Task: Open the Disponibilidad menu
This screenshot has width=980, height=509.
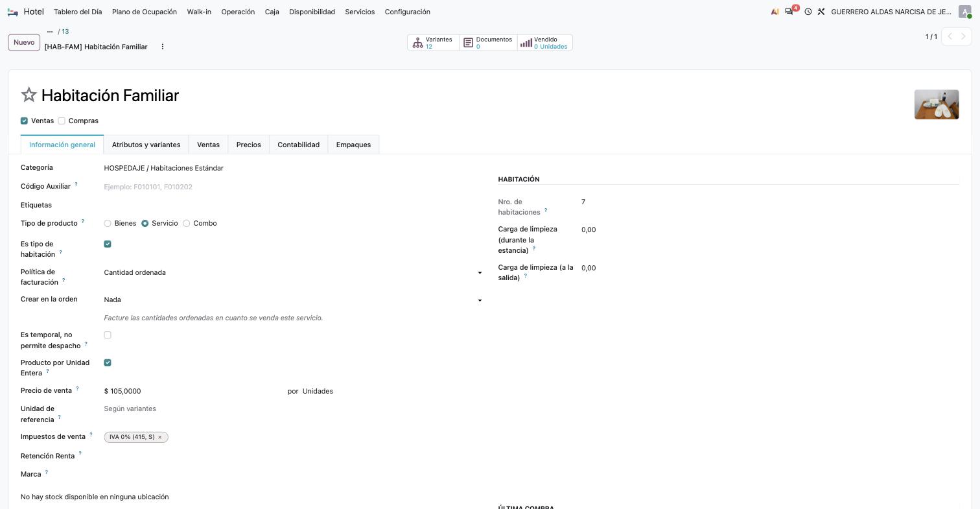Action: [x=312, y=12]
